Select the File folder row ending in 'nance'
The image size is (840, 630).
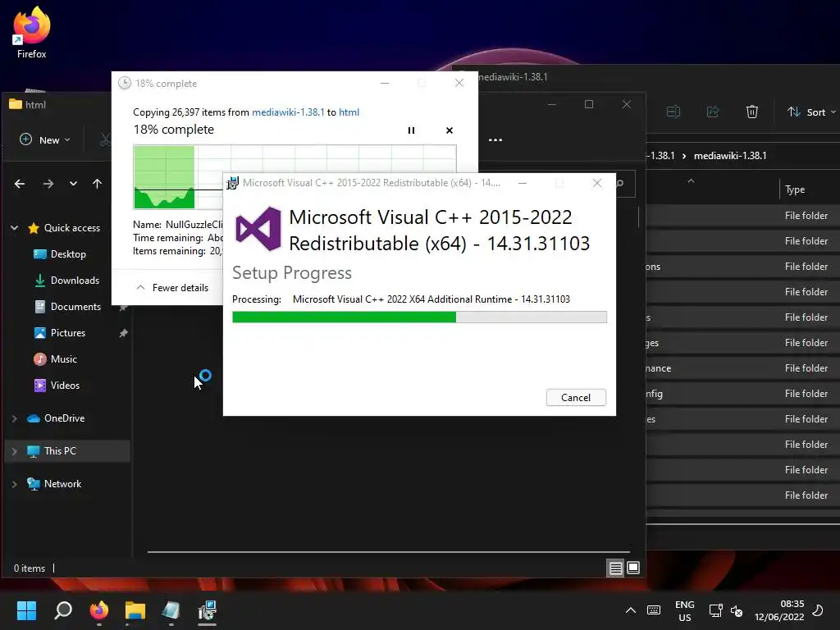coord(743,368)
